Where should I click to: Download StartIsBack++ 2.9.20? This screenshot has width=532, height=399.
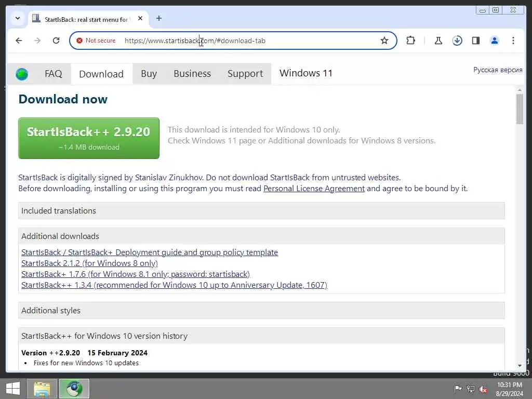pos(89,138)
